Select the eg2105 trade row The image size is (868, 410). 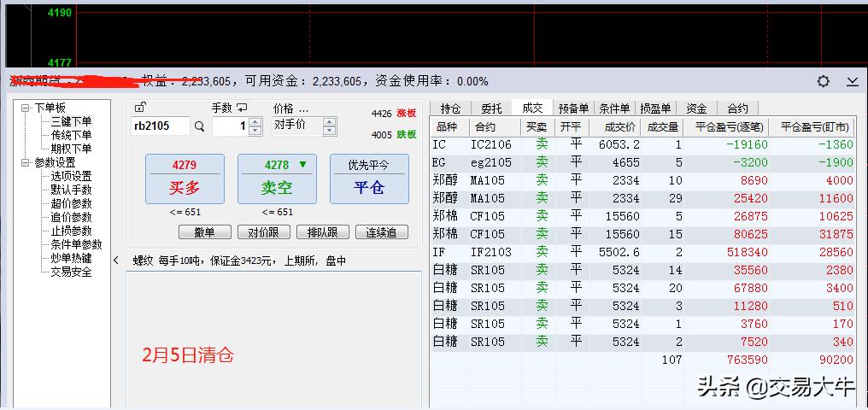642,162
